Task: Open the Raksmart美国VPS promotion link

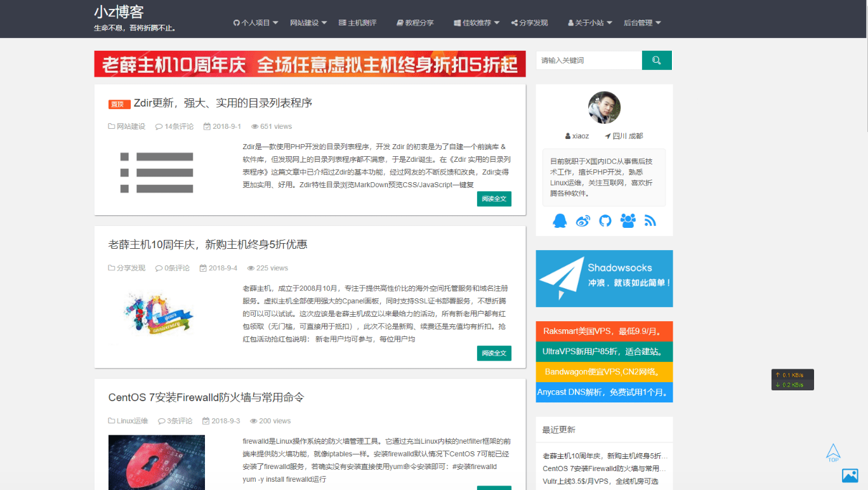Action: pyautogui.click(x=604, y=331)
